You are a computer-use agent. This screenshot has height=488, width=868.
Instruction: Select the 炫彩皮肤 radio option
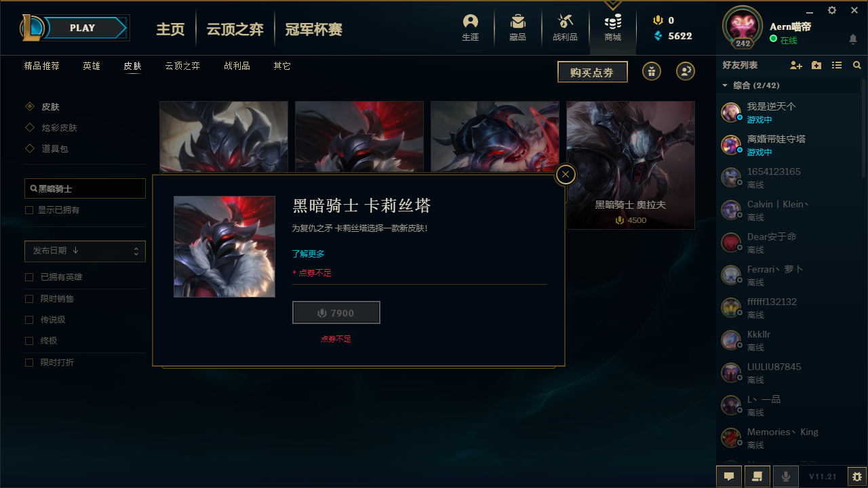click(29, 127)
